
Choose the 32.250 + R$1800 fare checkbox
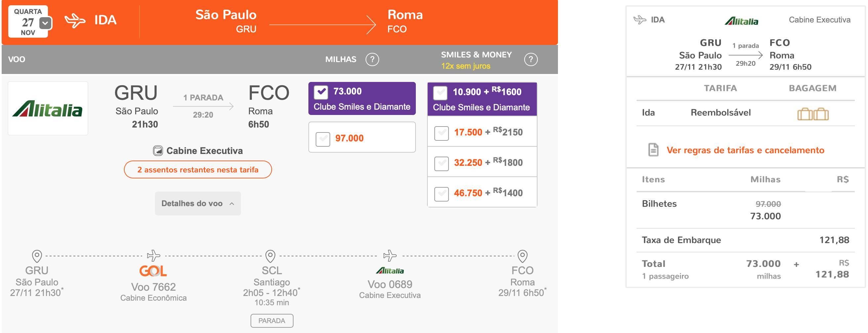(x=441, y=163)
